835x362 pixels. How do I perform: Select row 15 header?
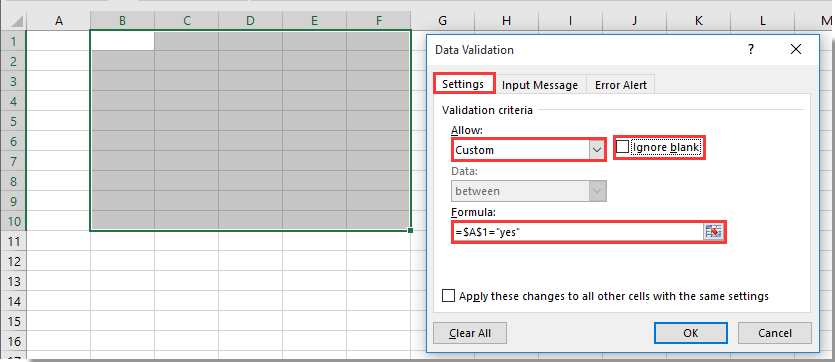[x=13, y=322]
